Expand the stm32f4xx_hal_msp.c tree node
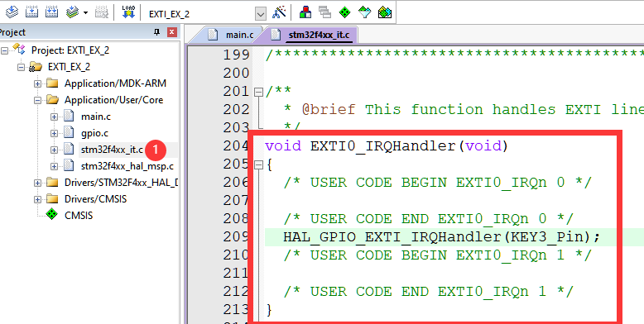The width and height of the screenshot is (644, 324). (54, 166)
